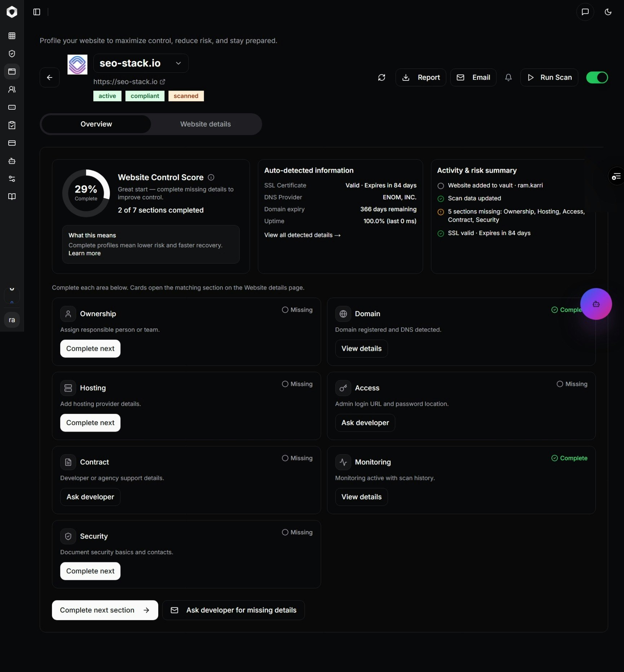Viewport: 624px width, 672px height.
Task: Click the Domain card globe icon
Action: [343, 314]
